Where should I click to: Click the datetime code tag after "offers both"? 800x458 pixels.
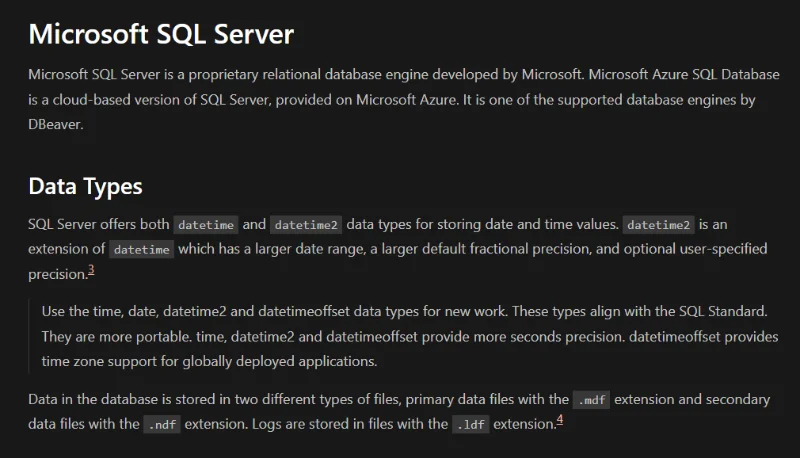205,225
